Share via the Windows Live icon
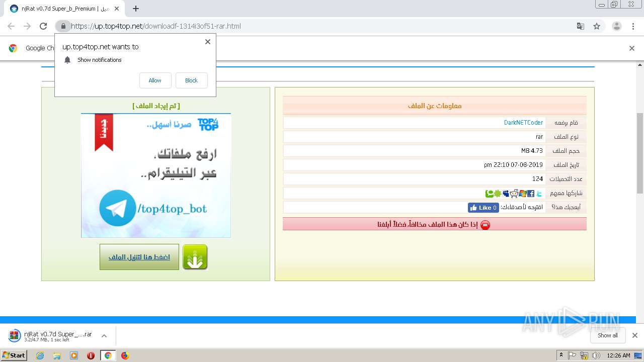644x362 pixels. click(522, 193)
